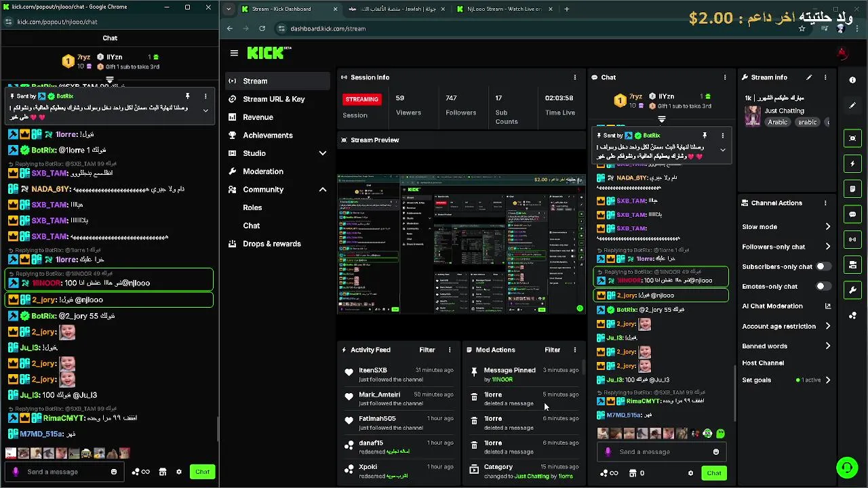Expand Account age restriction settings

point(827,326)
